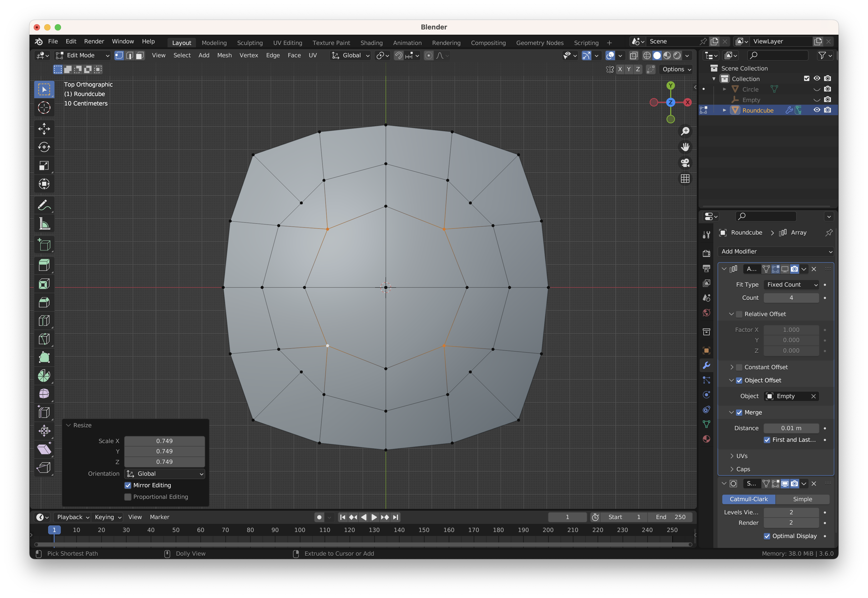Clear the Empty object offset field
868x598 pixels.
click(813, 396)
